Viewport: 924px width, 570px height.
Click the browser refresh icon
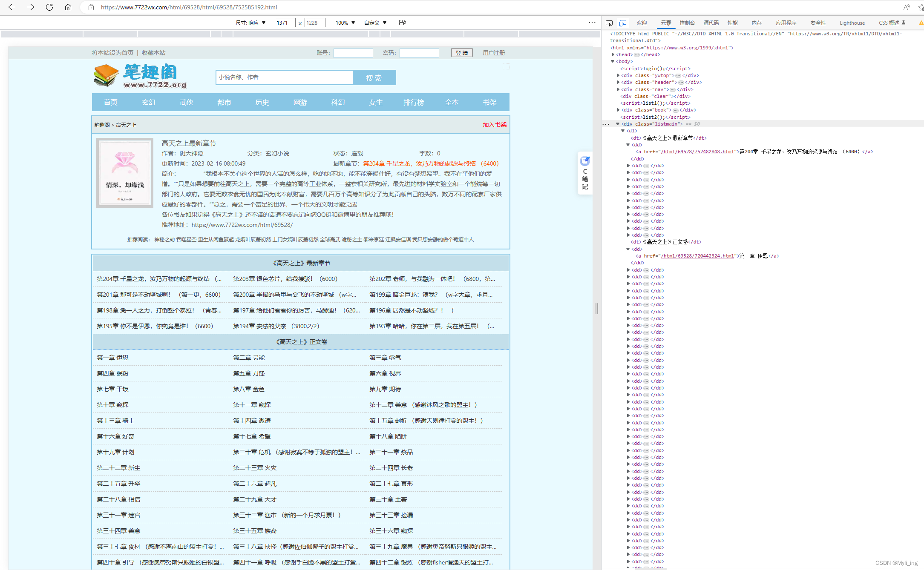49,7
